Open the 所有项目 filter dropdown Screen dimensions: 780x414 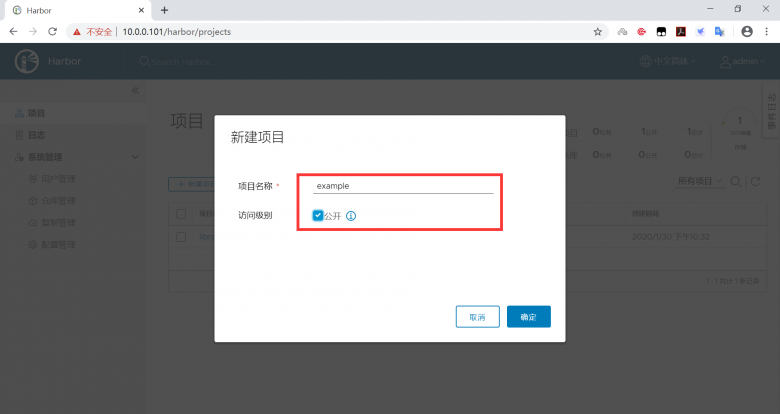[x=700, y=181]
